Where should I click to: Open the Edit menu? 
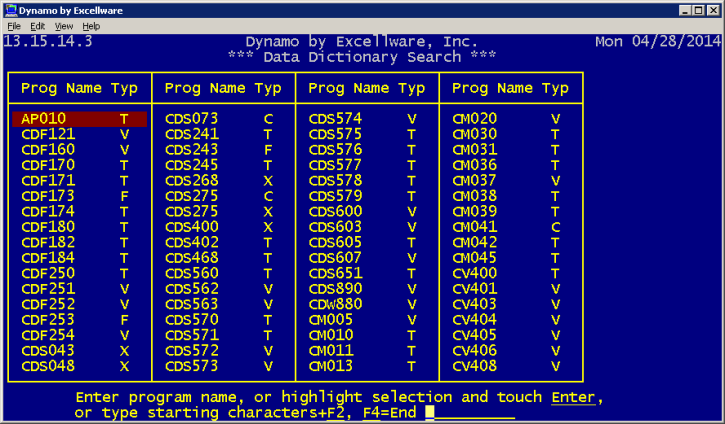coord(38,26)
